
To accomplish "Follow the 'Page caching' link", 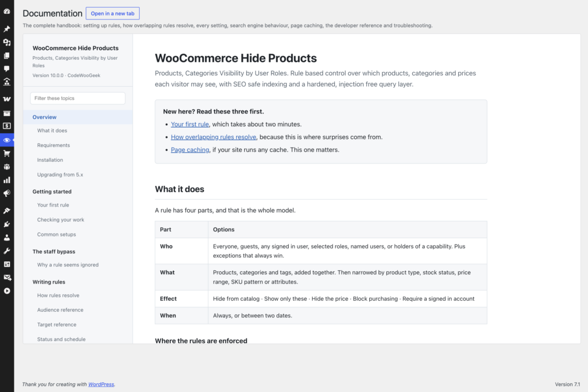I will coord(189,150).
